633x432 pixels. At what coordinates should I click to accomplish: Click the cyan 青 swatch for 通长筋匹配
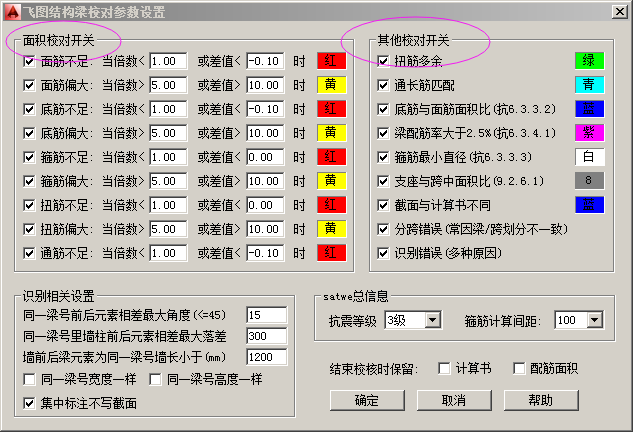point(589,85)
